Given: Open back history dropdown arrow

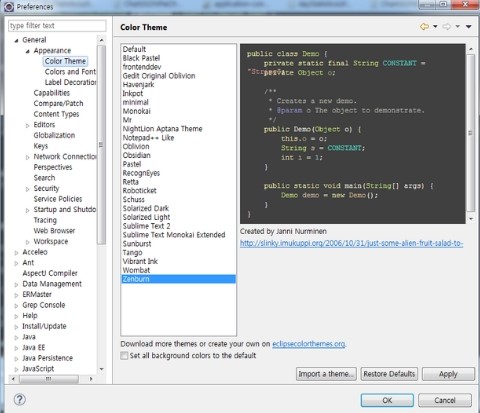Looking at the screenshot, I should (x=435, y=26).
